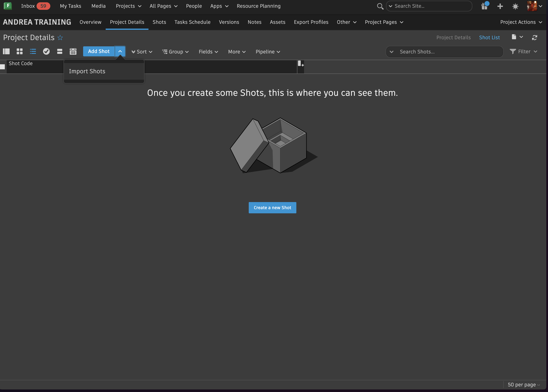Toggle the side panel view icon
The height and width of the screenshot is (392, 548).
[6, 51]
